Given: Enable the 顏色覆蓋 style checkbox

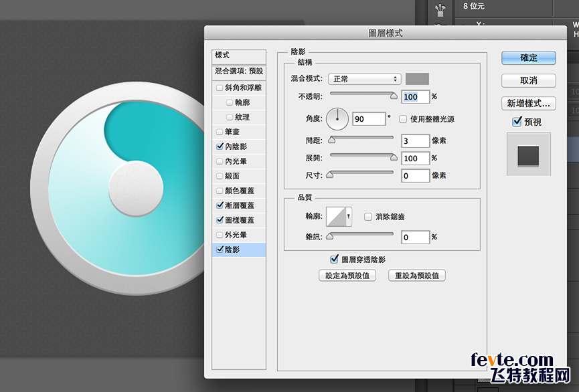Looking at the screenshot, I should point(220,191).
